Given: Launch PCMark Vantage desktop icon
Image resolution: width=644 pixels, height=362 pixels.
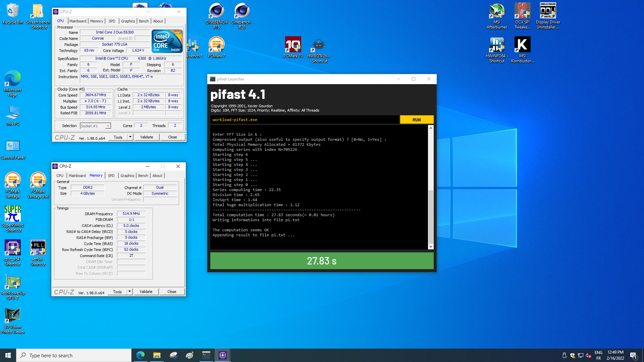Looking at the screenshot, I should tap(12, 185).
